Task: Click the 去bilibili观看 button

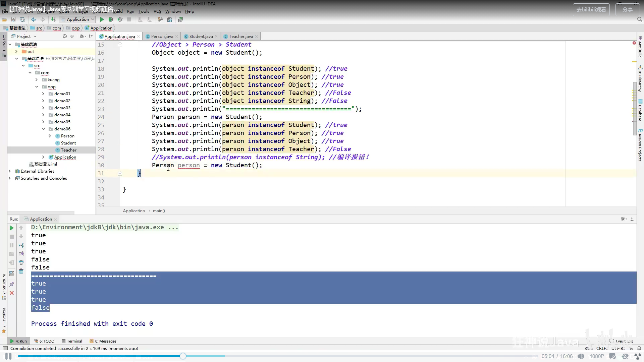Action: point(591,9)
